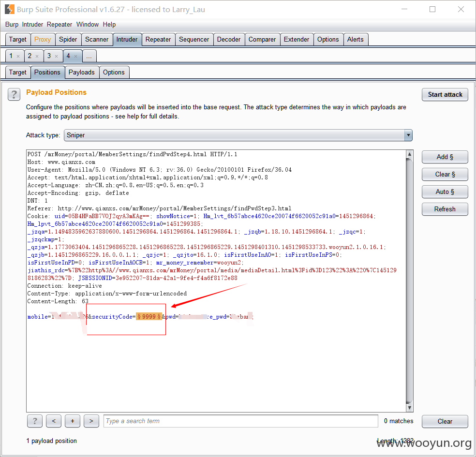Click the Payload Positions help question-mark icon
Screen dimensions: 476x457
[x=14, y=94]
